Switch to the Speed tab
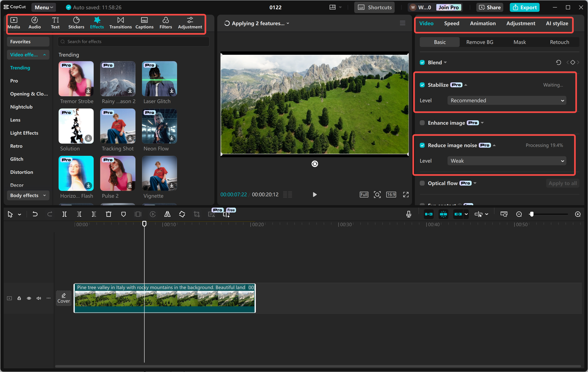Screen dimensions: 588x372 coord(451,23)
